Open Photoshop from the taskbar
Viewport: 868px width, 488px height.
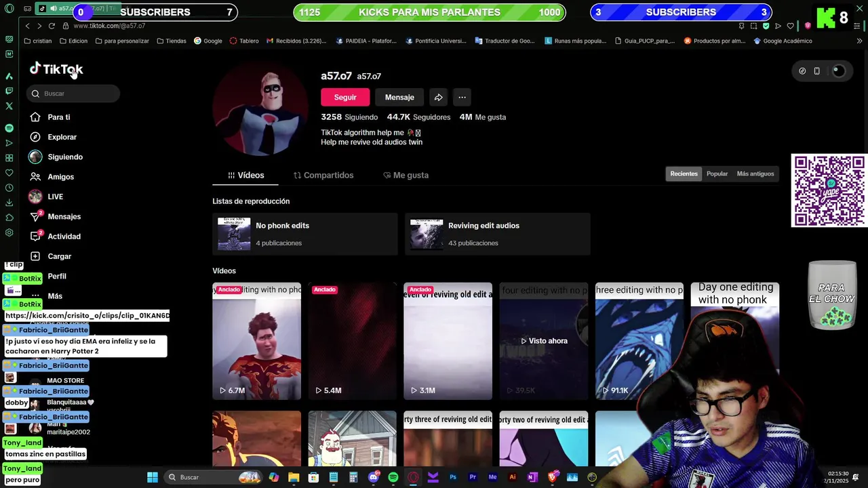[453, 477]
